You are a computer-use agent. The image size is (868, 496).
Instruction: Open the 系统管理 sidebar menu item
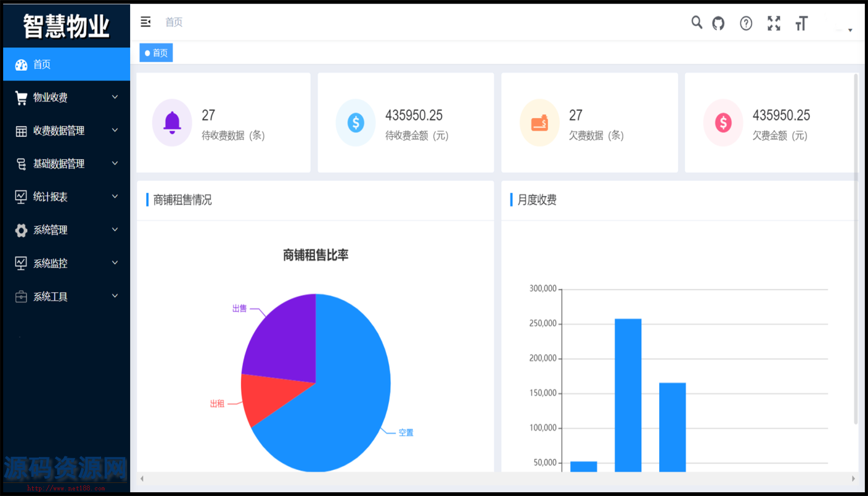coord(66,230)
